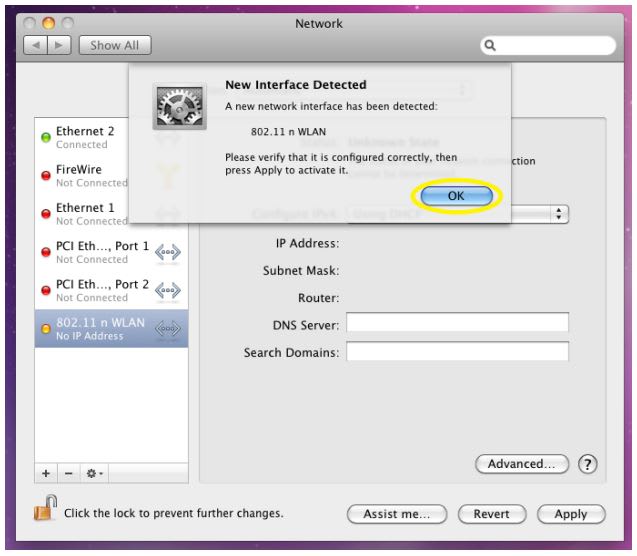Click the Apply button
Viewport: 637px width, 556px height.
pos(570,514)
